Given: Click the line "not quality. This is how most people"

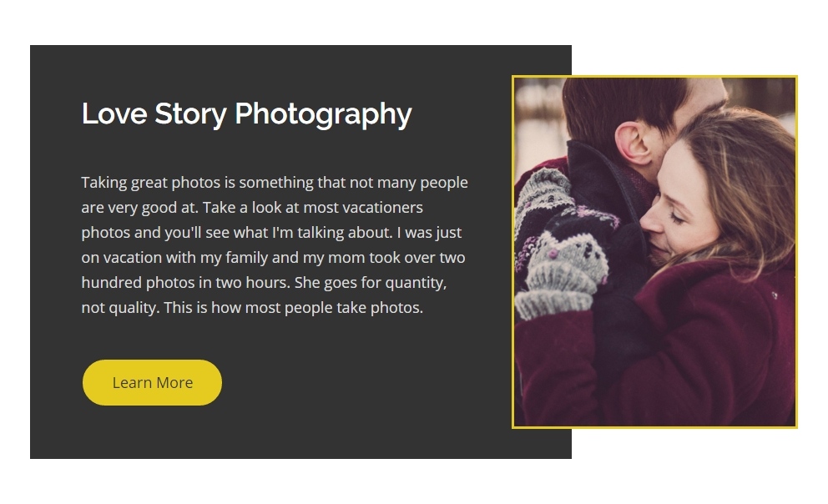Looking at the screenshot, I should [251, 308].
